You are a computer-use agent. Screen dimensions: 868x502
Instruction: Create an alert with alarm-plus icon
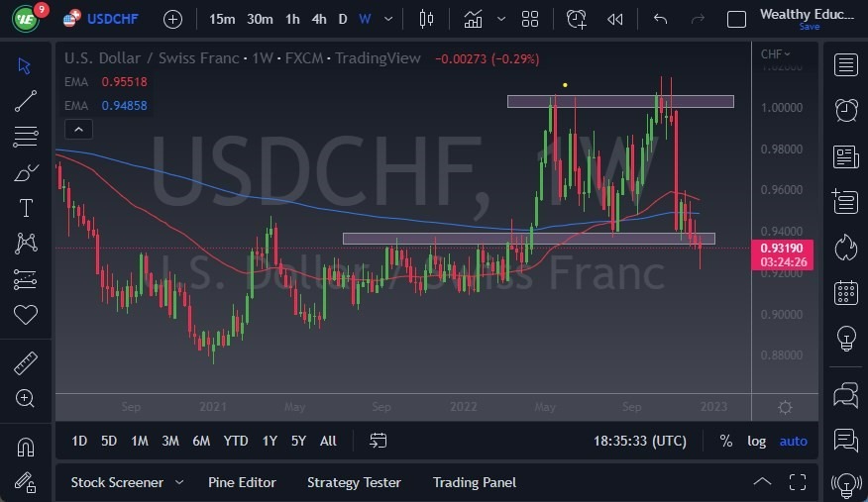pyautogui.click(x=577, y=20)
